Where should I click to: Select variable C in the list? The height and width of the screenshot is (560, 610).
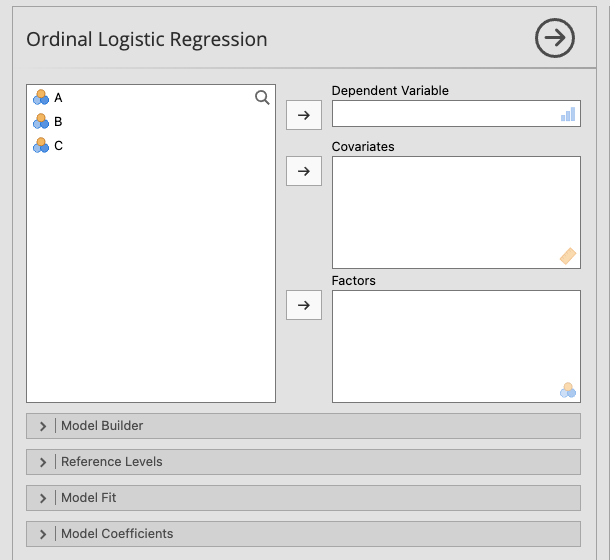[x=58, y=145]
